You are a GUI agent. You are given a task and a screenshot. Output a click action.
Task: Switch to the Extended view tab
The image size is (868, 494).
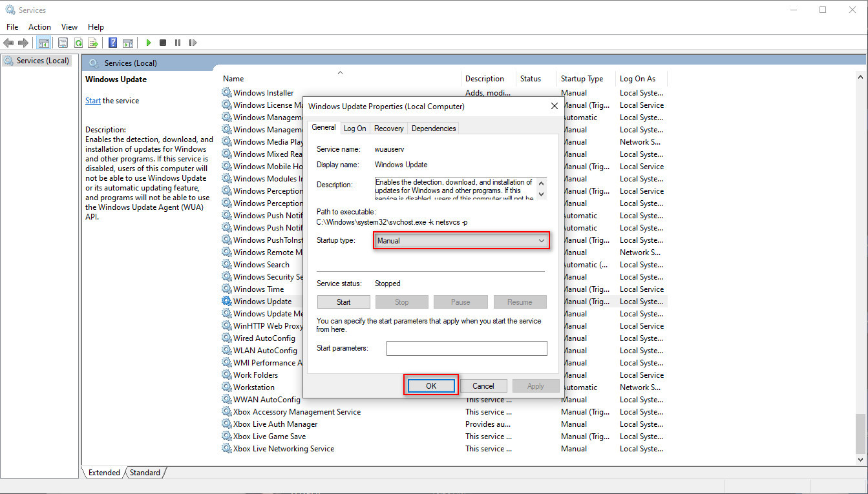104,473
